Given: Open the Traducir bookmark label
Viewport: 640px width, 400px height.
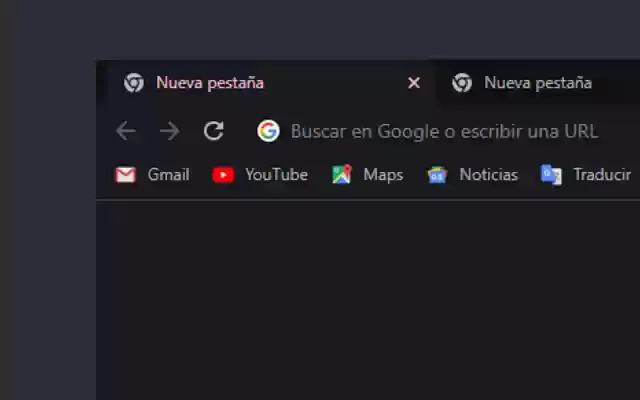Looking at the screenshot, I should click(602, 175).
